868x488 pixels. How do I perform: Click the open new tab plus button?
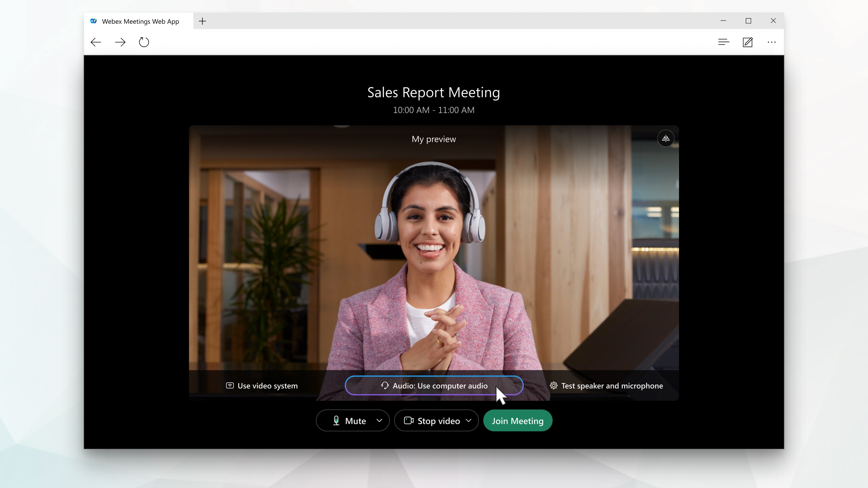(202, 21)
